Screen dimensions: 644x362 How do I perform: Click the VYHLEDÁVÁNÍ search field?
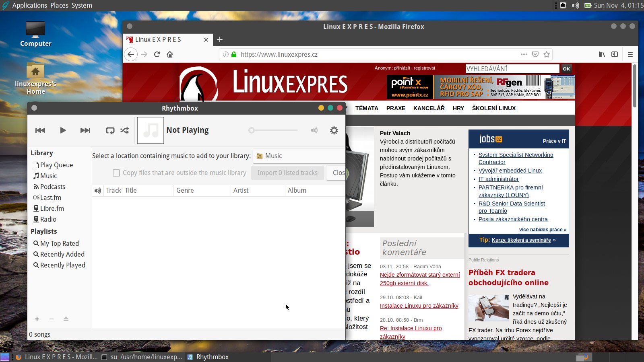512,69
